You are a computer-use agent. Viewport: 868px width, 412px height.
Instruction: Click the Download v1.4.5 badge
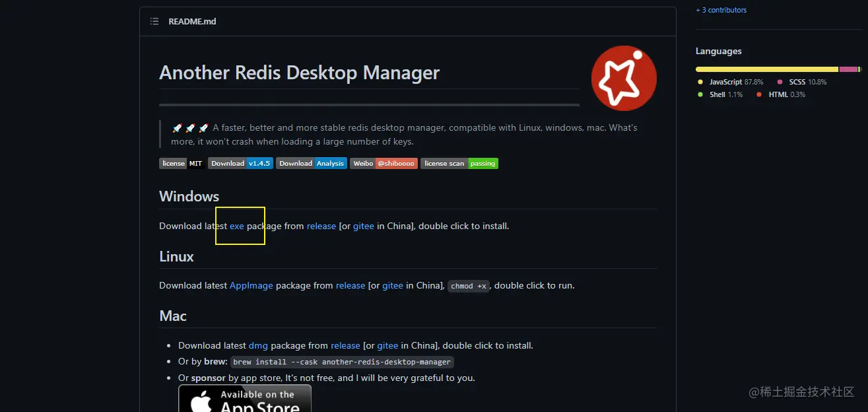240,163
